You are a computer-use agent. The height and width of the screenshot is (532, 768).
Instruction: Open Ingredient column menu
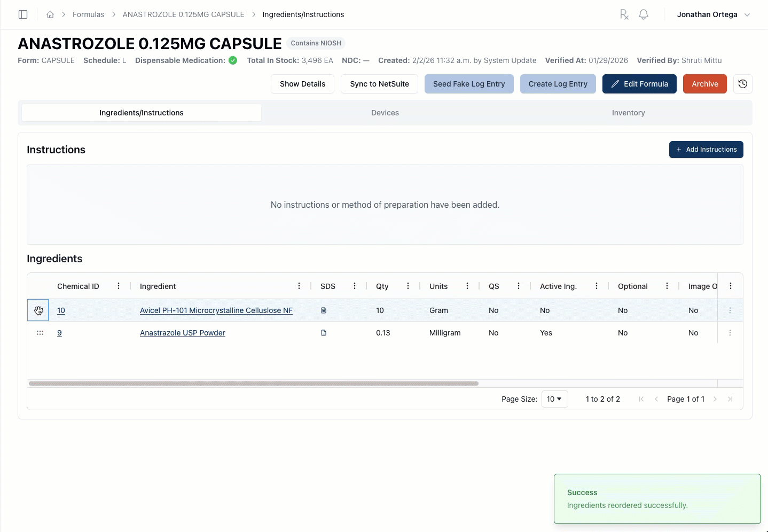click(x=299, y=286)
